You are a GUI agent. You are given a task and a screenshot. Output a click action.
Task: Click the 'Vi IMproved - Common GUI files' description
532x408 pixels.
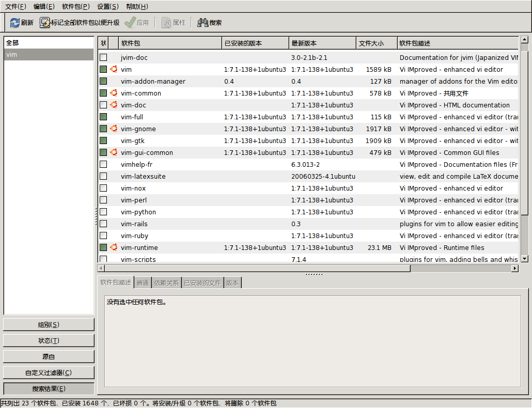click(x=449, y=153)
